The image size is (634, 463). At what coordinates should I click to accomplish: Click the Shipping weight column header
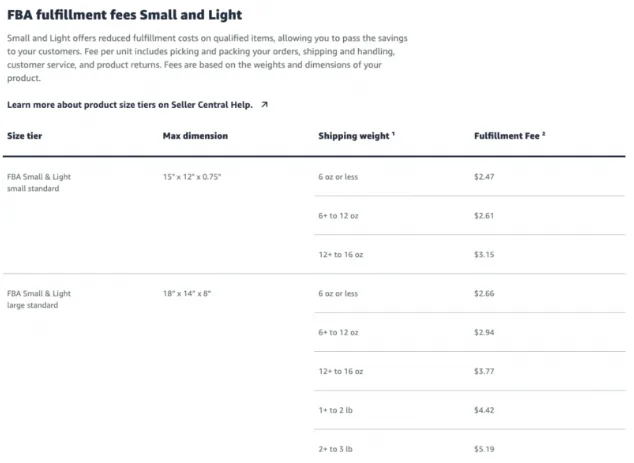[x=354, y=136]
